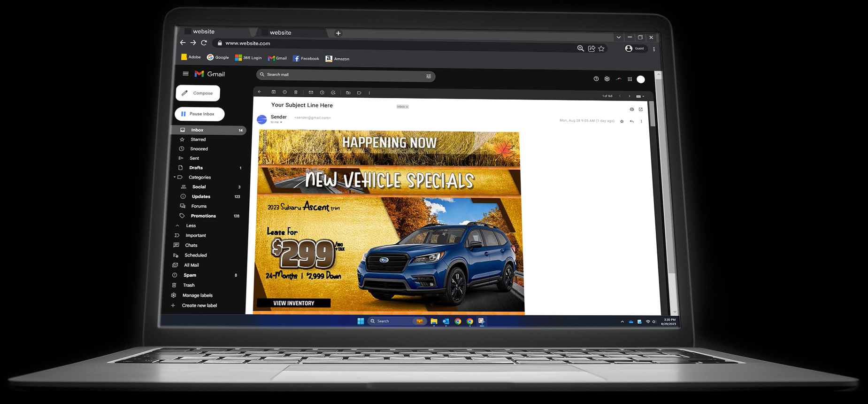Open the Windows Start menu

tap(361, 321)
